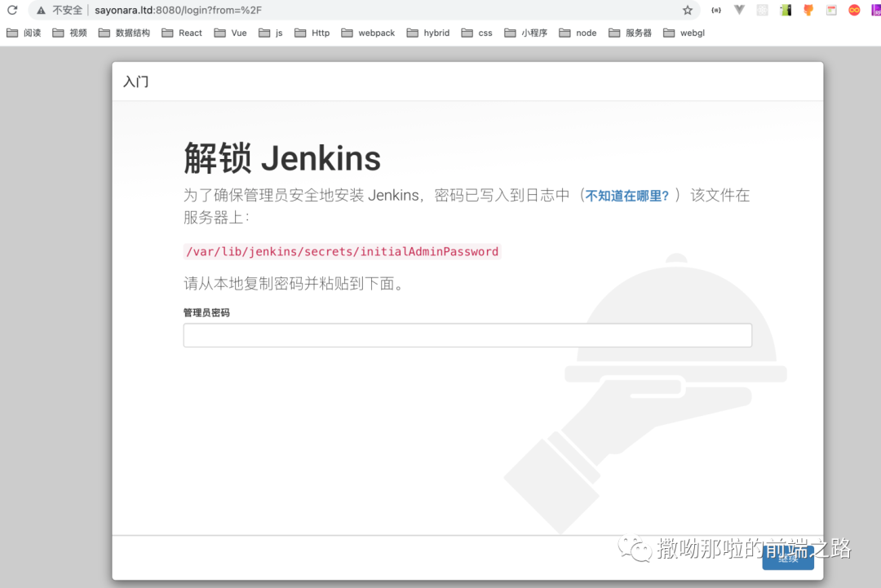Click the 请从本地复制密码并粘贴到下面 instruction text
The image size is (881, 588).
pos(294,284)
